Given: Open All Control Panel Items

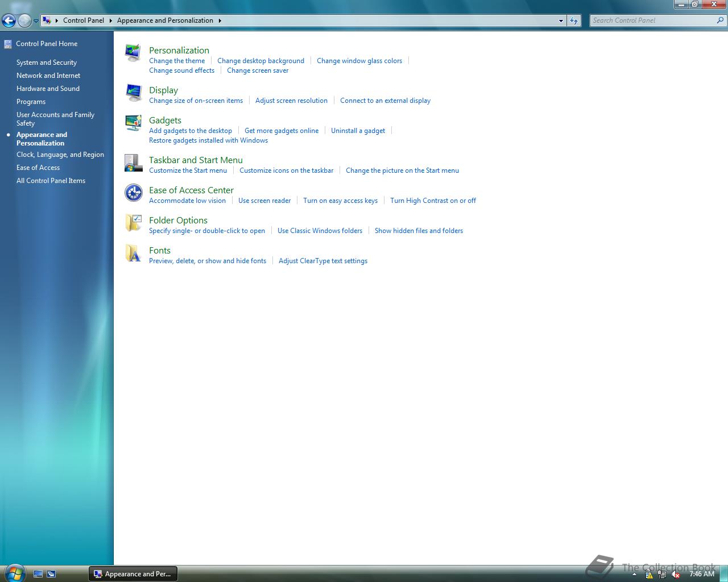Looking at the screenshot, I should (x=51, y=181).
